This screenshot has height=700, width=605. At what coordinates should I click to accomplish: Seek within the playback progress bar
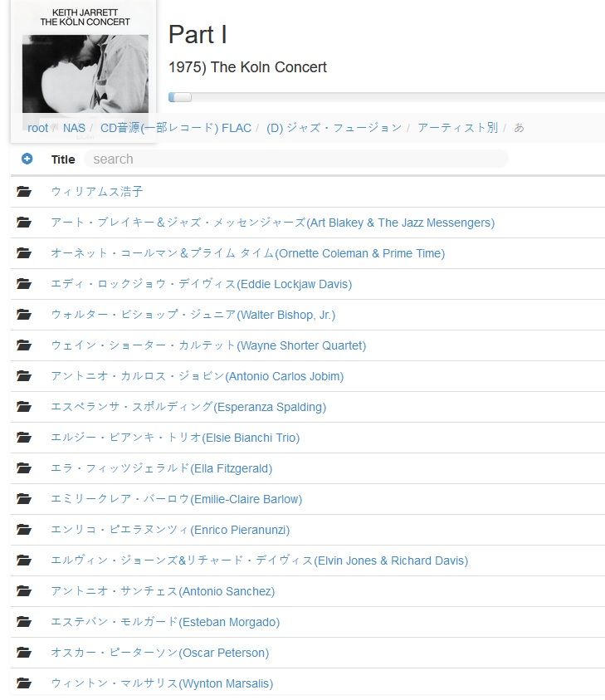pos(387,97)
